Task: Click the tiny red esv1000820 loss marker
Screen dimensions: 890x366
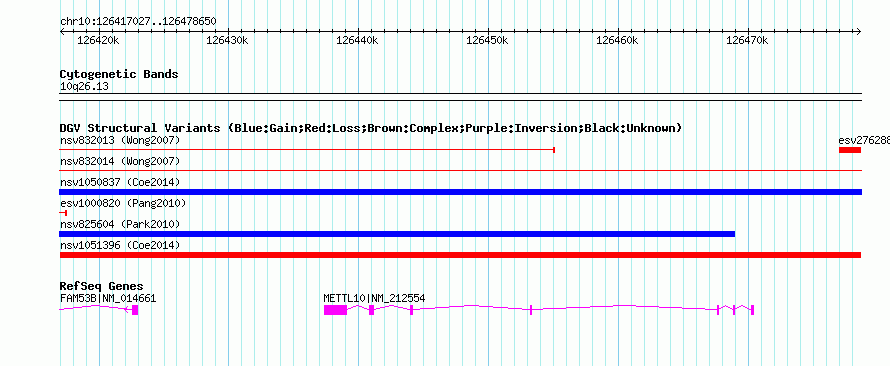Action: click(64, 213)
